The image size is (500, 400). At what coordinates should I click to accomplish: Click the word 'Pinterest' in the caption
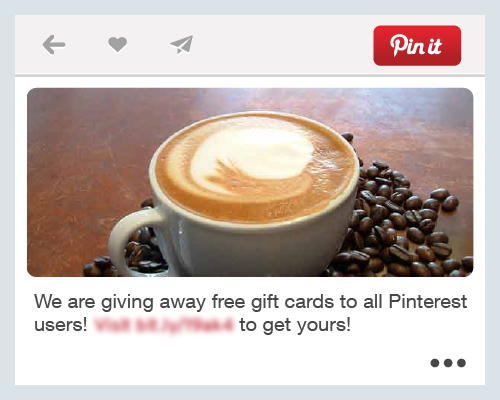tap(428, 301)
